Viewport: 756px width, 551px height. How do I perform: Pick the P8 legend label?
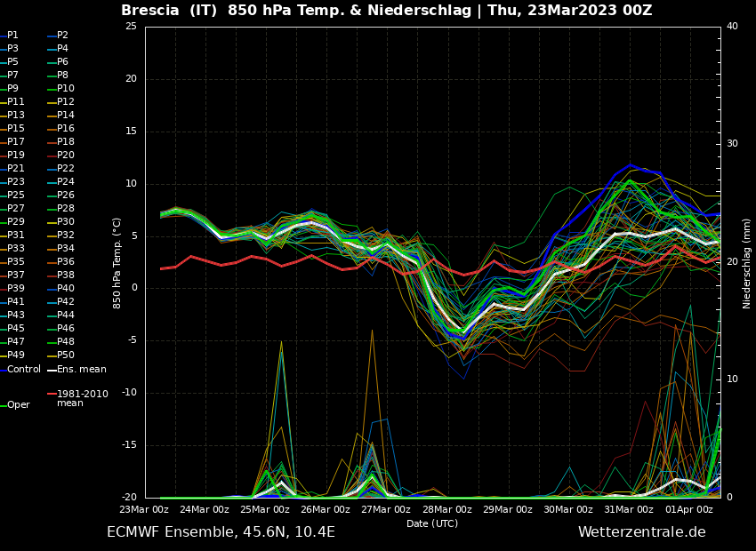(x=62, y=76)
